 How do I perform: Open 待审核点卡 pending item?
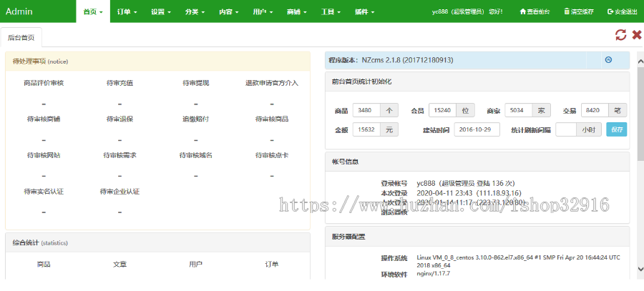tap(272, 156)
